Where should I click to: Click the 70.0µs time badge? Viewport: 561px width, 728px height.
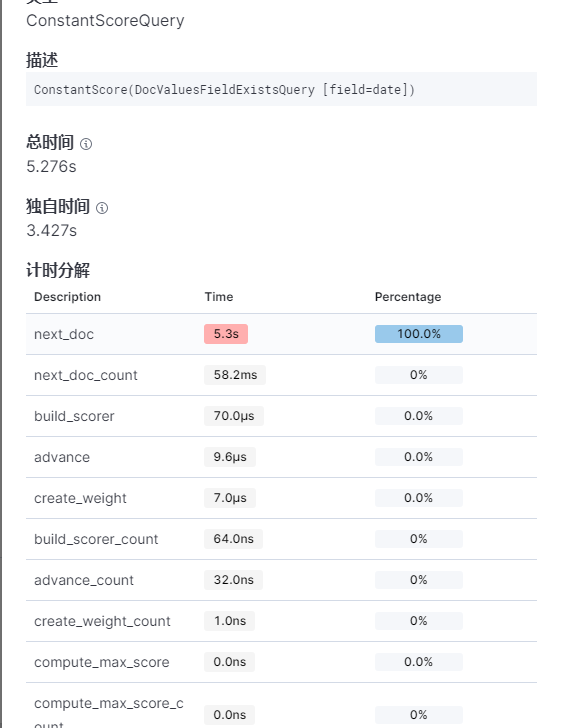234,416
